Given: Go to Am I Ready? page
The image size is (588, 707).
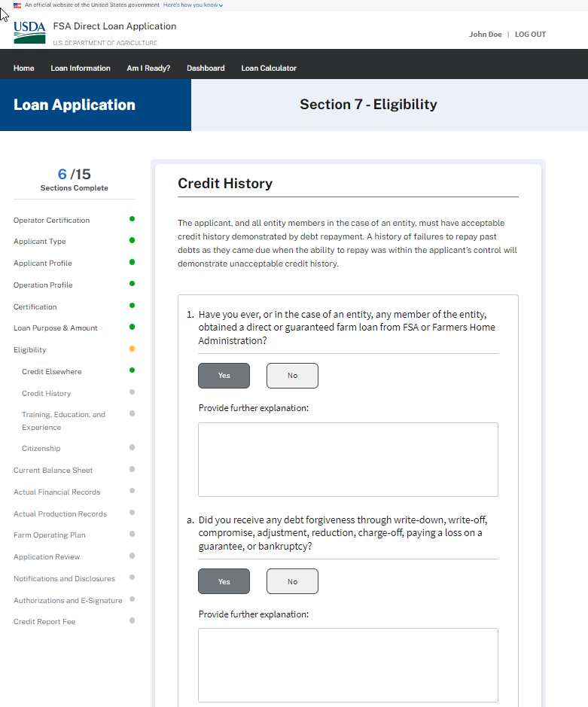Looking at the screenshot, I should tap(148, 68).
